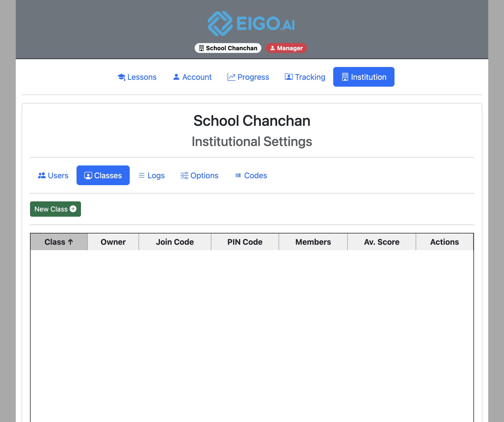Click the red Manager badge
This screenshot has height=422, width=504.
(286, 48)
